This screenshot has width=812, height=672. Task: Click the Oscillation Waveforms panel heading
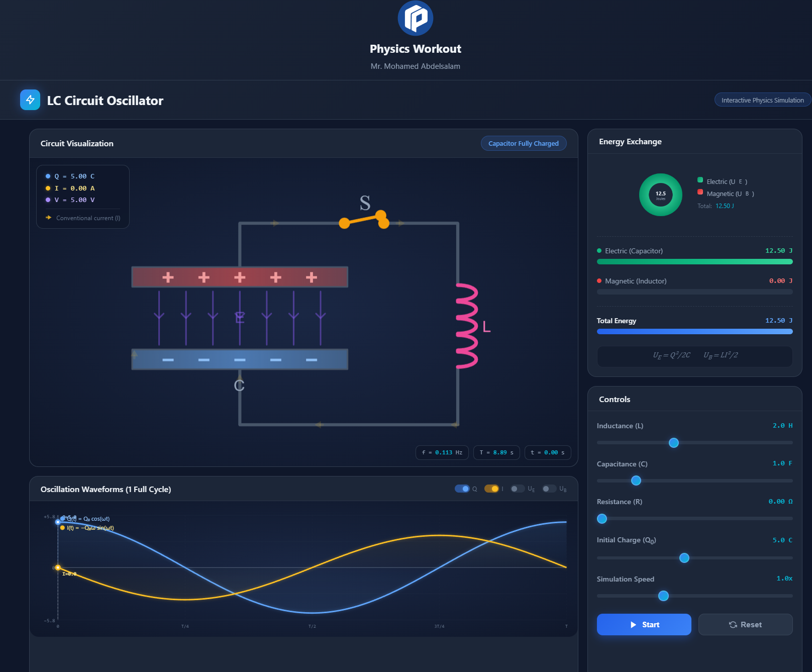click(x=106, y=489)
